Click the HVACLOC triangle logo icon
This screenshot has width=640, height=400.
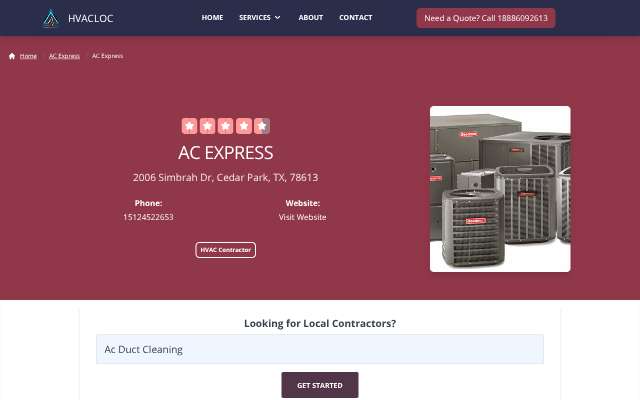(51, 18)
